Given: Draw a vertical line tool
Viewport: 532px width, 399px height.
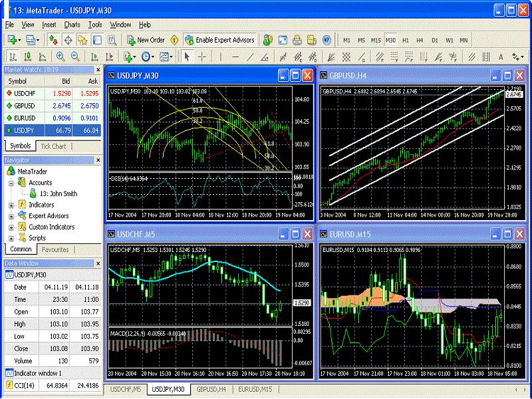Looking at the screenshot, I should point(221,57).
